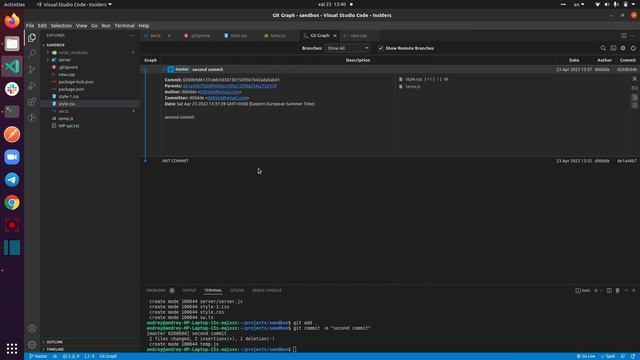Open Run and Debug view
The width and height of the screenshot is (640, 360).
click(32, 86)
